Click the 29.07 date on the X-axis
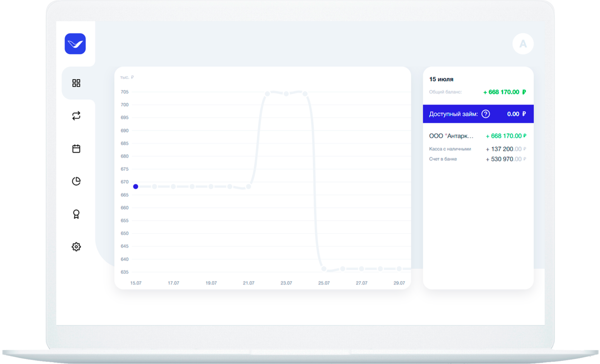 399,283
